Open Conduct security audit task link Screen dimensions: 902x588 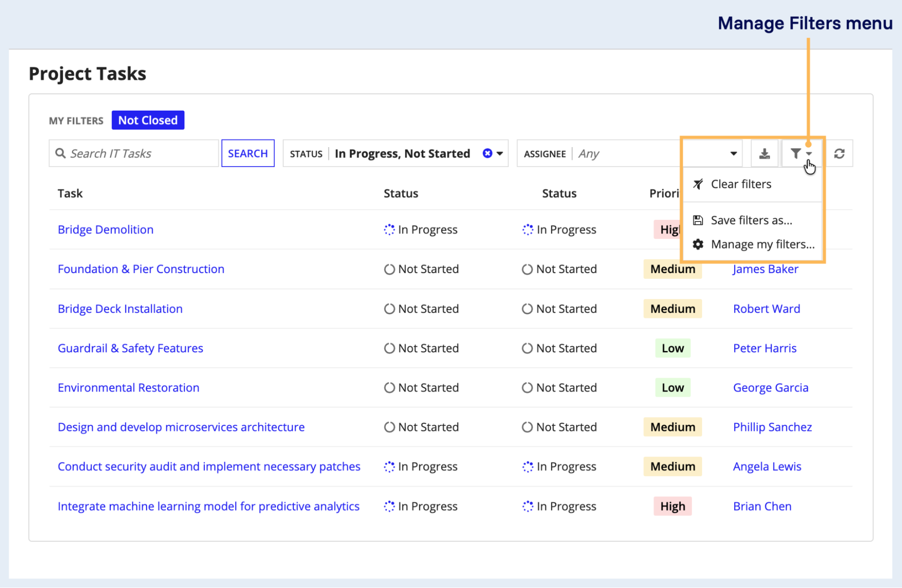(209, 466)
